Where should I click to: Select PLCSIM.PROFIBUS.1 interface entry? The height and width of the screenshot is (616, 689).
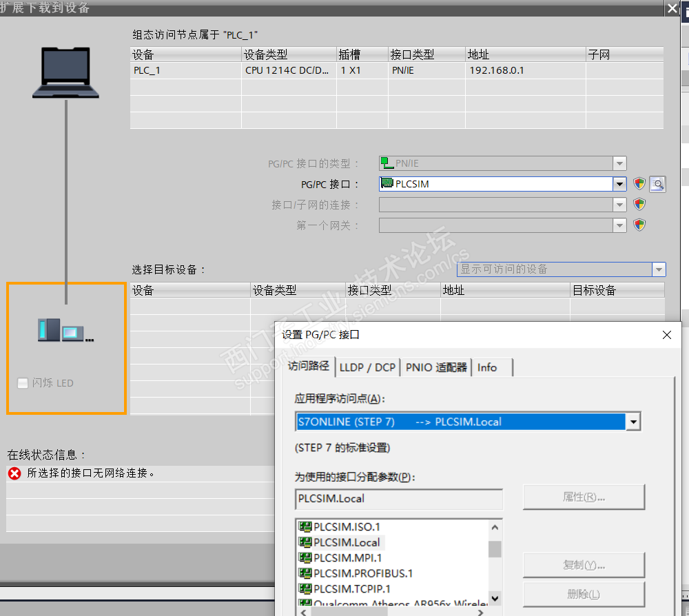coord(356,573)
